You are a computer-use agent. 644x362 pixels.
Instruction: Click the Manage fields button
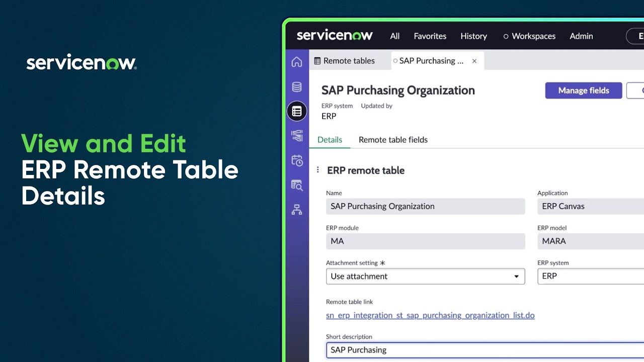583,90
